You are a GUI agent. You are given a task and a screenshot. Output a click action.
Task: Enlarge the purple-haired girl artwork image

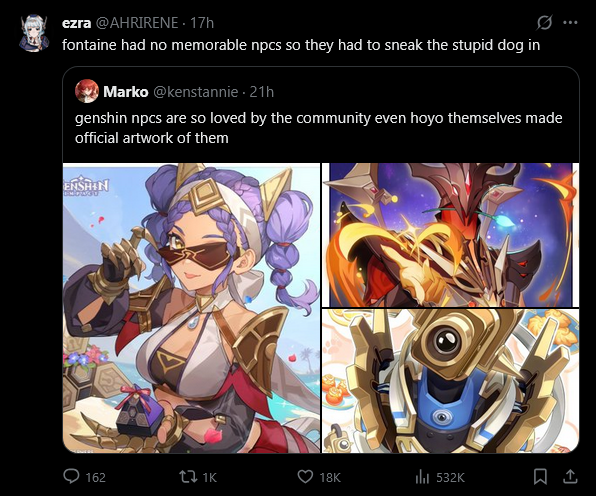click(192, 308)
